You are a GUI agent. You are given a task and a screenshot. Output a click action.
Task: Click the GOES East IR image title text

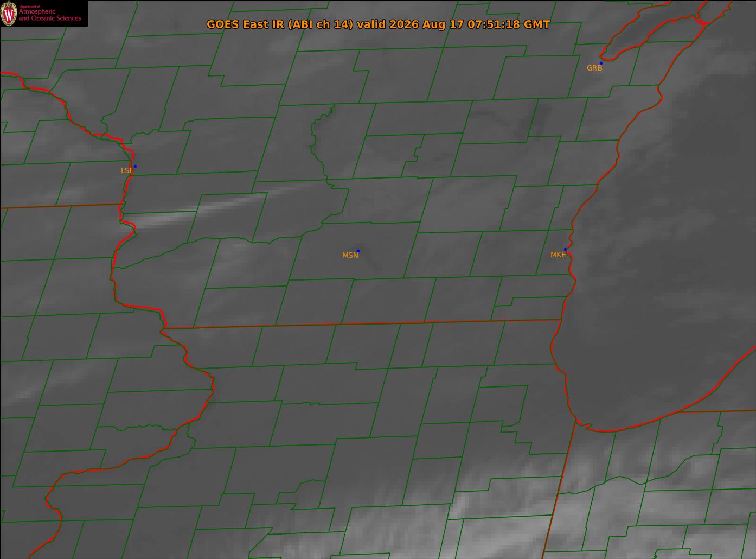coord(378,24)
